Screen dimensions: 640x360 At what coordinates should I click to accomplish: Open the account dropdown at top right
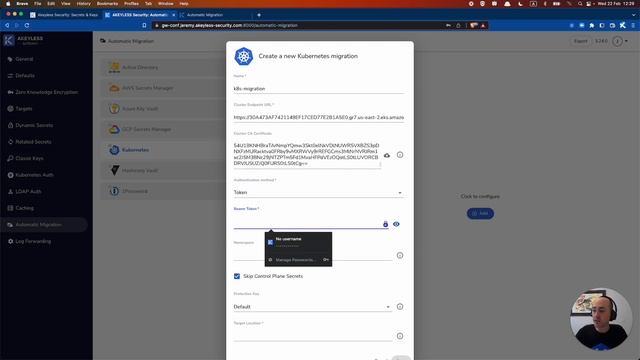point(620,41)
